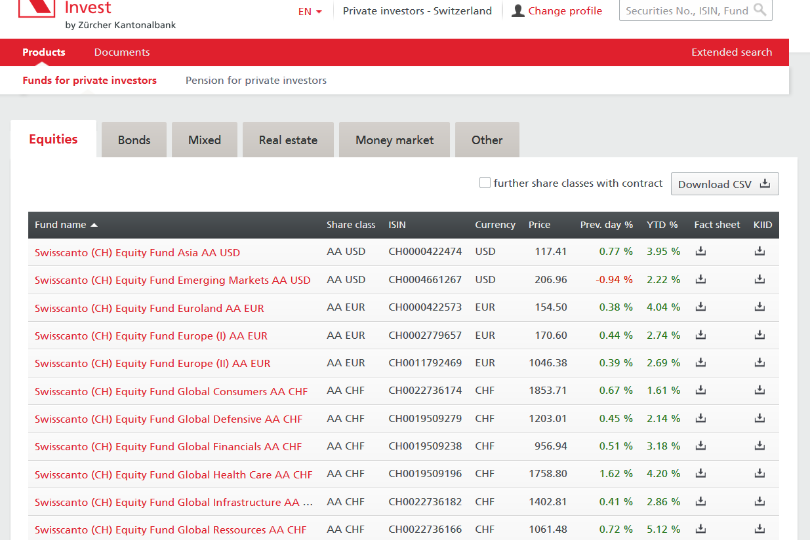Download fact sheet for Global Ressources AA CHF
810x540 pixels.
pos(700,529)
